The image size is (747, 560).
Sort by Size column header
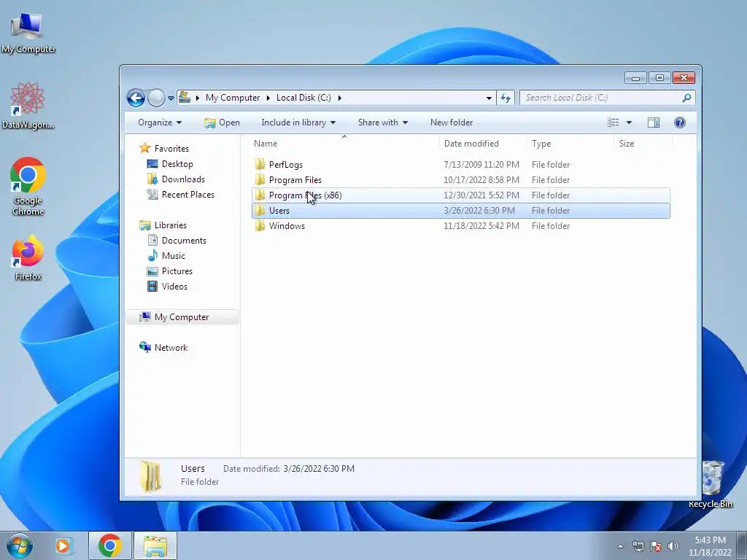[x=643, y=144]
